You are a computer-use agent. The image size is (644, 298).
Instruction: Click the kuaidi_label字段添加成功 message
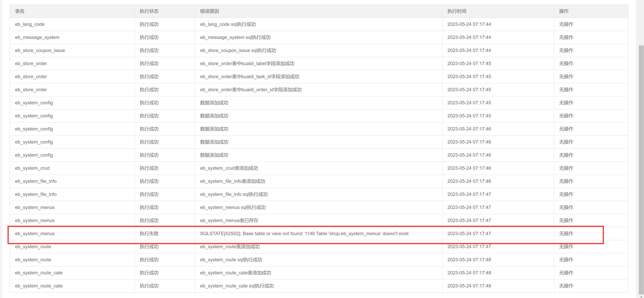click(247, 64)
